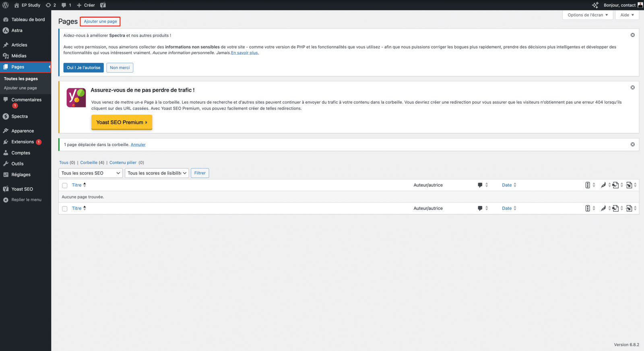Image resolution: width=644 pixels, height=351 pixels.
Task: Click the Yoast icon in top admin bar
Action: (103, 5)
